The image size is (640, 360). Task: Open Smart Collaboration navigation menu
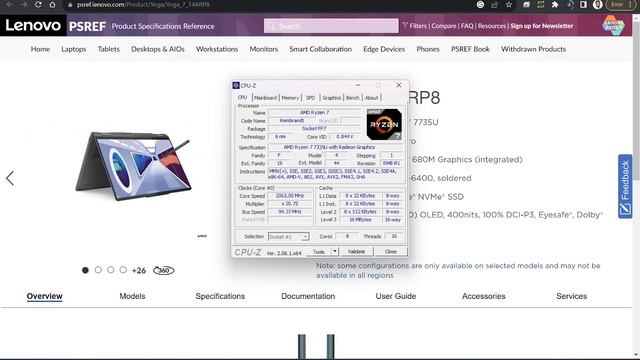point(320,49)
